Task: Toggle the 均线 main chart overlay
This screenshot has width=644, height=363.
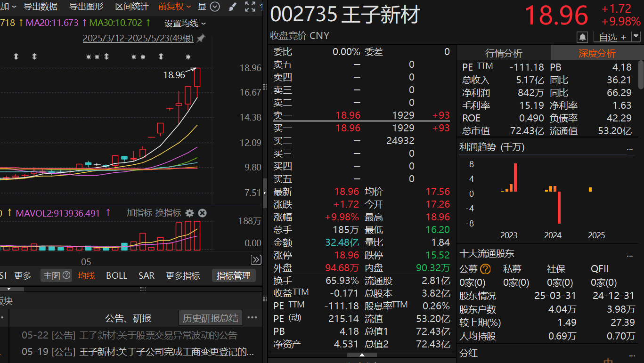Action: 86,275
